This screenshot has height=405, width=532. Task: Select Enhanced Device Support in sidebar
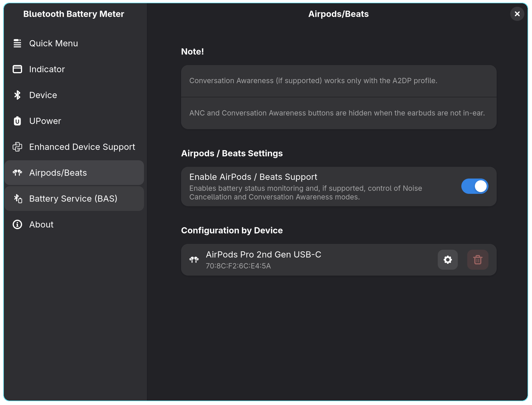point(74,147)
